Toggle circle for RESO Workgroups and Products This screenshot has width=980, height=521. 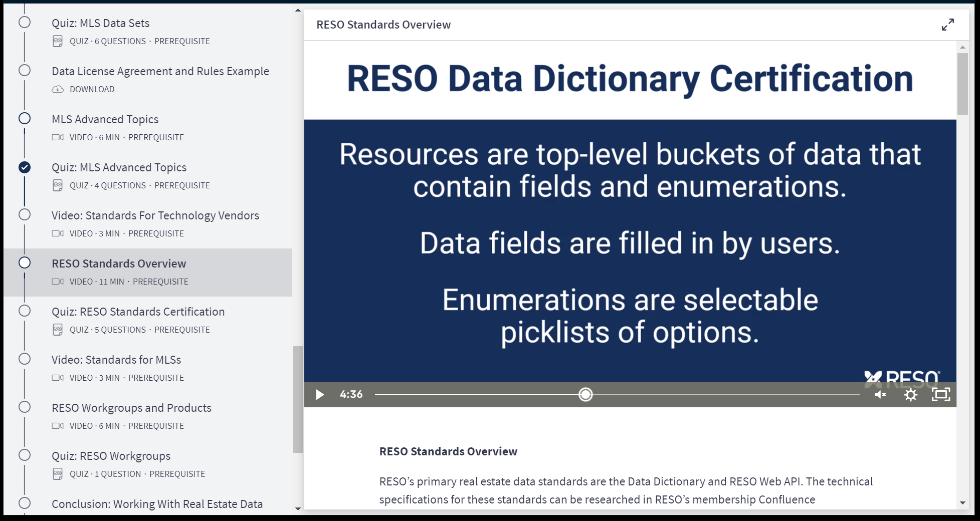25,407
